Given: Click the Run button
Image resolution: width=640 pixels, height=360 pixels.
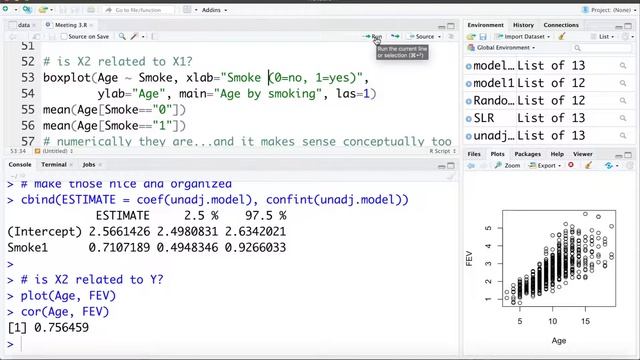Looking at the screenshot, I should (372, 36).
